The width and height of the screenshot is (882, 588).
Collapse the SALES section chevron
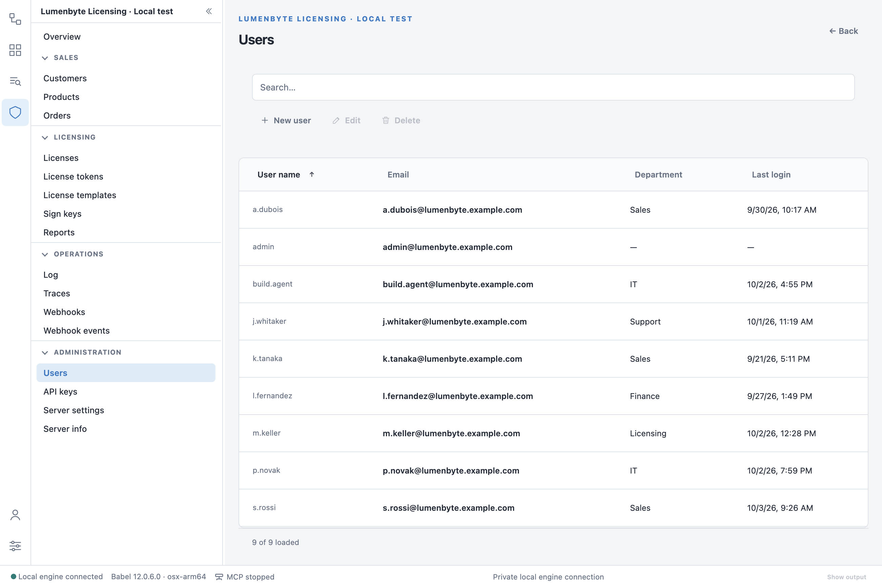(45, 58)
